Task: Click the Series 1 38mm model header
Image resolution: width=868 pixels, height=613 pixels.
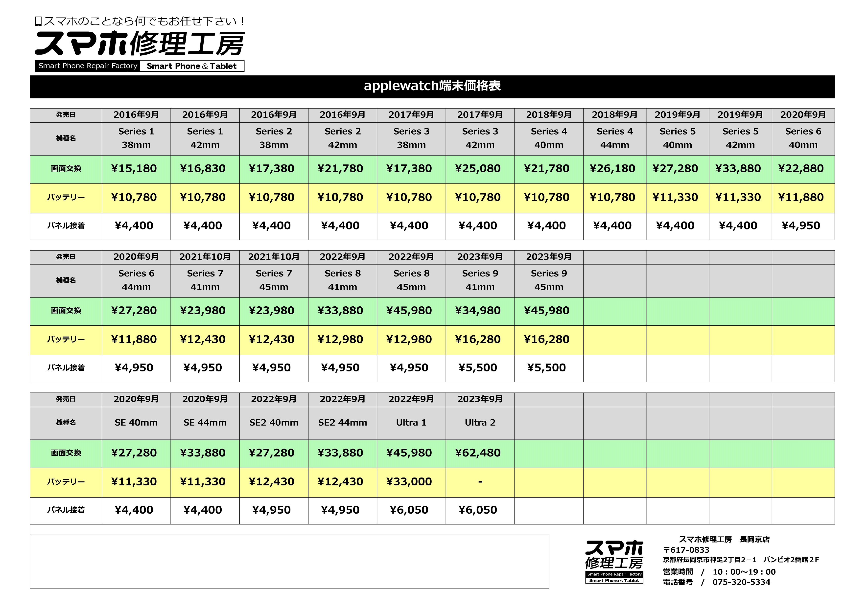Action: coord(136,138)
